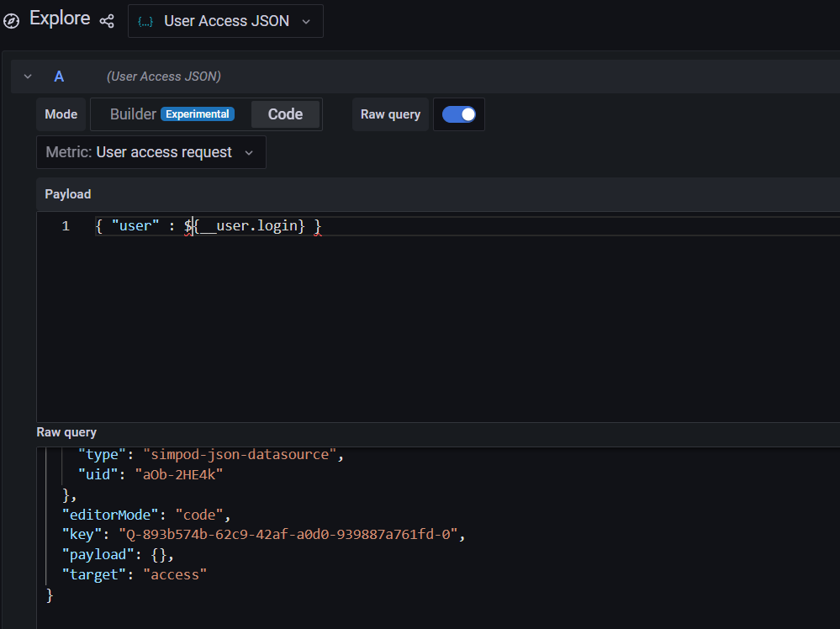The height and width of the screenshot is (629, 840).
Task: Select the query letter A label
Action: coord(59,76)
